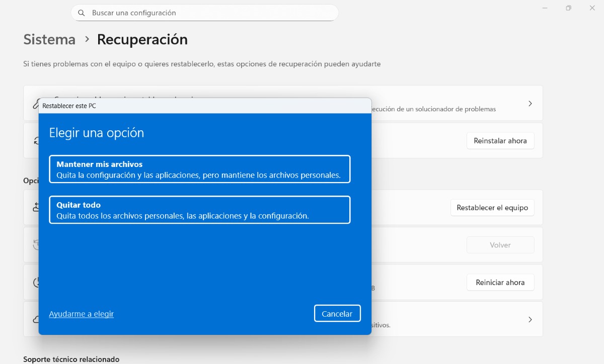
Task: Select Quitar todo option
Action: coord(199,210)
